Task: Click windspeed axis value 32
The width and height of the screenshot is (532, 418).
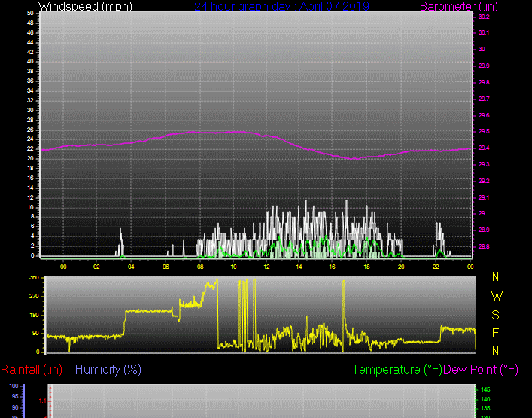Action: (30, 100)
